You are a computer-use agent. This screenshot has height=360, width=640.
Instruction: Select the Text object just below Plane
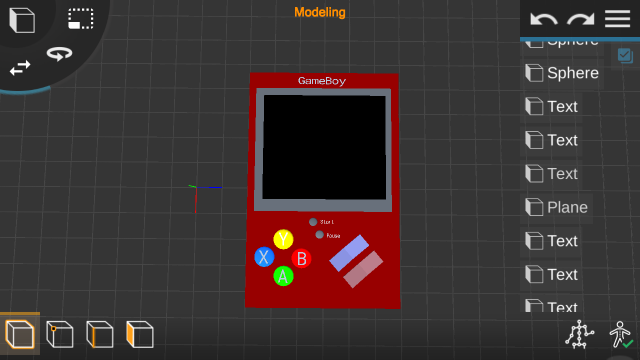[551, 241]
